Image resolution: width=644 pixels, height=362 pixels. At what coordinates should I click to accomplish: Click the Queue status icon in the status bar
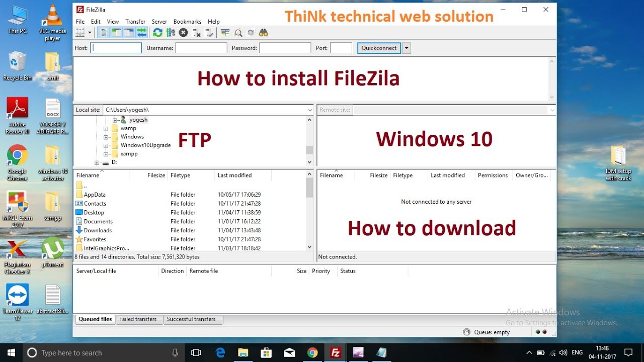coord(466,332)
